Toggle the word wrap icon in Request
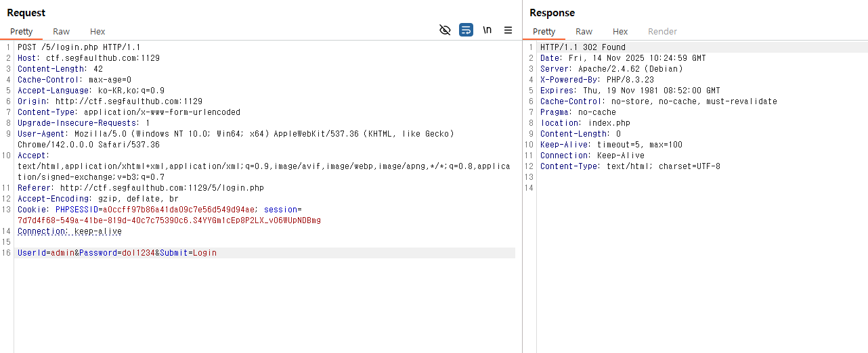Screen dimensions: 868x353 point(466,30)
